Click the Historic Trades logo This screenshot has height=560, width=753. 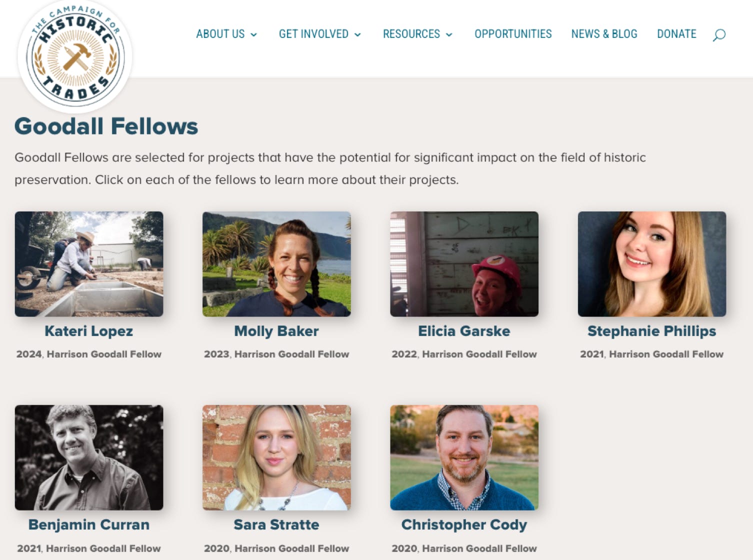(x=75, y=55)
